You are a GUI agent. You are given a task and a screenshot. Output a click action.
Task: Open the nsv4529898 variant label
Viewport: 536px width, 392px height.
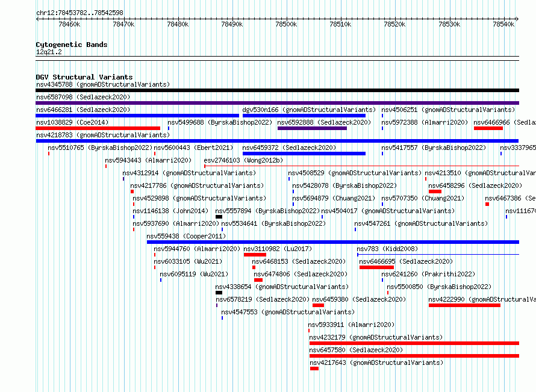[199, 198]
